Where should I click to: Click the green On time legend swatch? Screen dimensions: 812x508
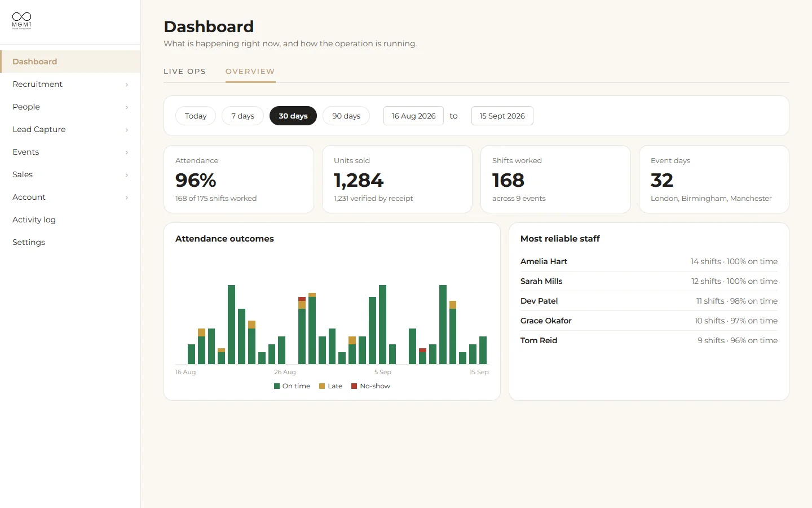click(x=277, y=386)
